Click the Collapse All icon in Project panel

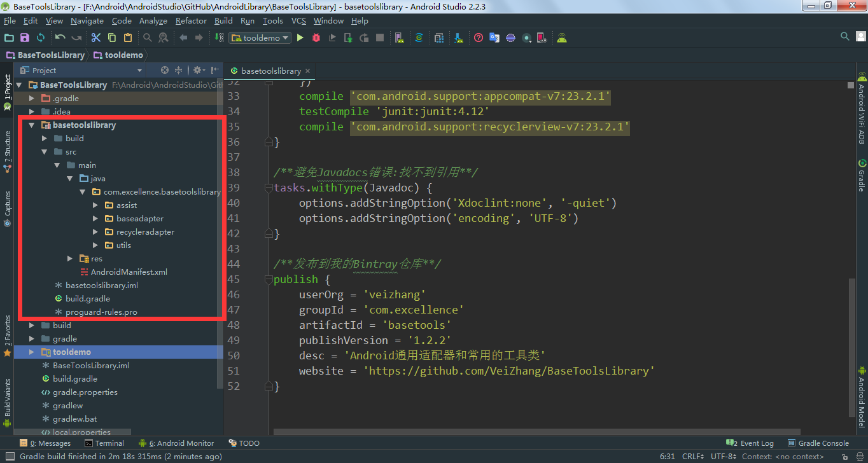click(x=179, y=70)
